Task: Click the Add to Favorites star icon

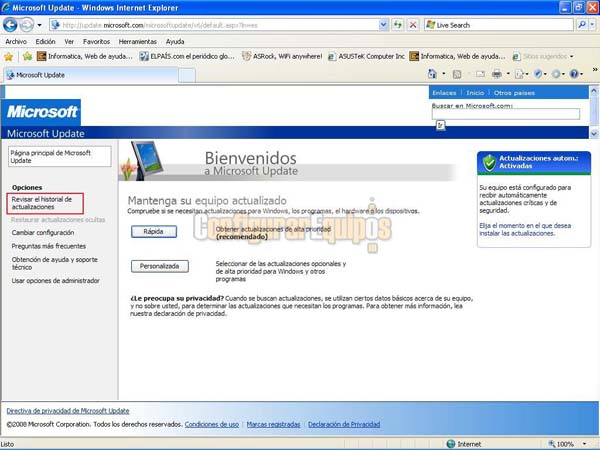Action: click(27, 57)
